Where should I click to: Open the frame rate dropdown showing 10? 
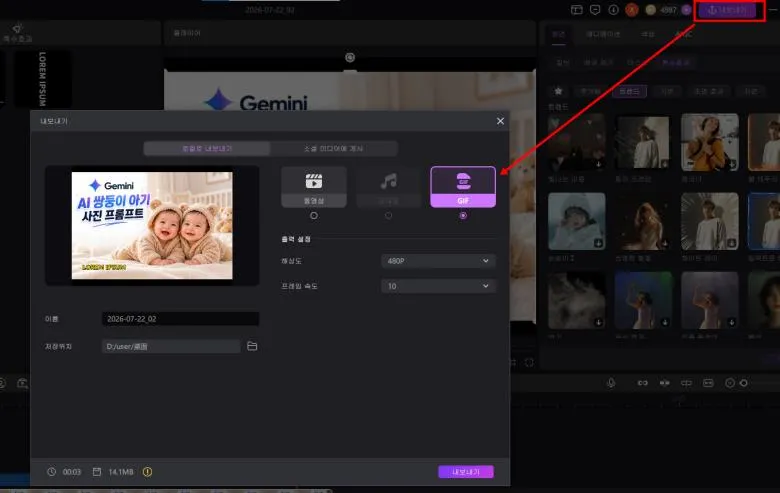pyautogui.click(x=438, y=286)
